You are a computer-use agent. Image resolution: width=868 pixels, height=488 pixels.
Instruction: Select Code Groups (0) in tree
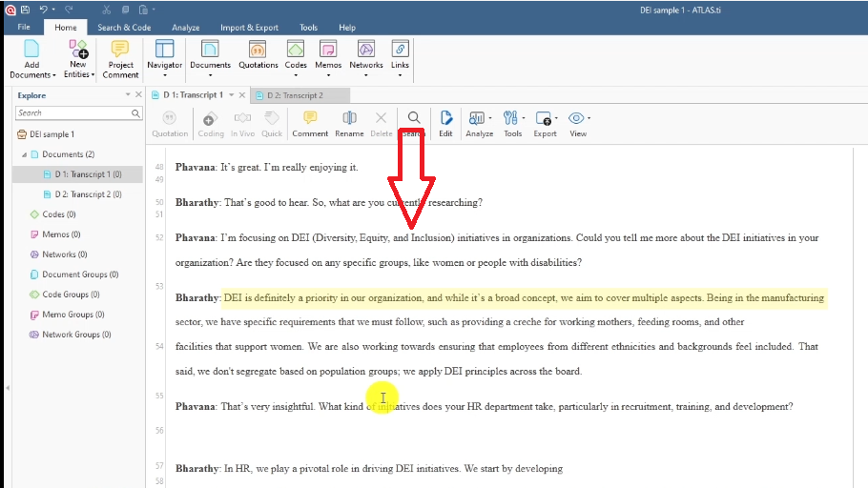[x=65, y=295]
